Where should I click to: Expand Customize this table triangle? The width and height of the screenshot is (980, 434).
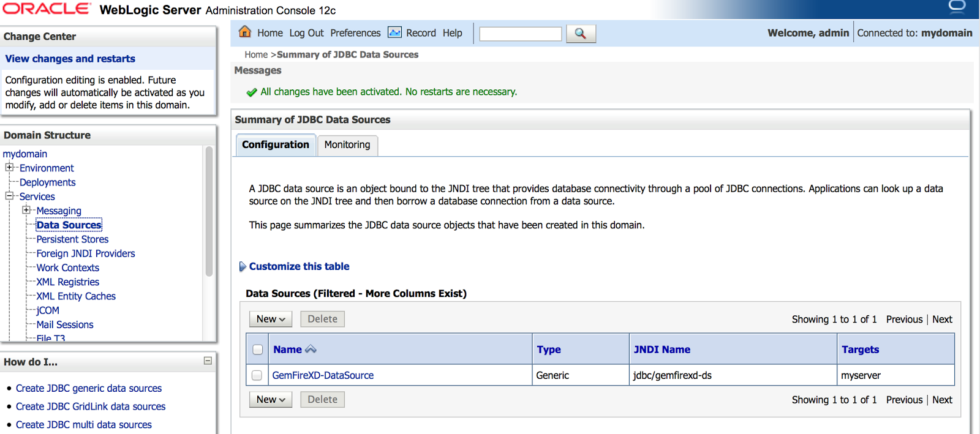pos(243,266)
